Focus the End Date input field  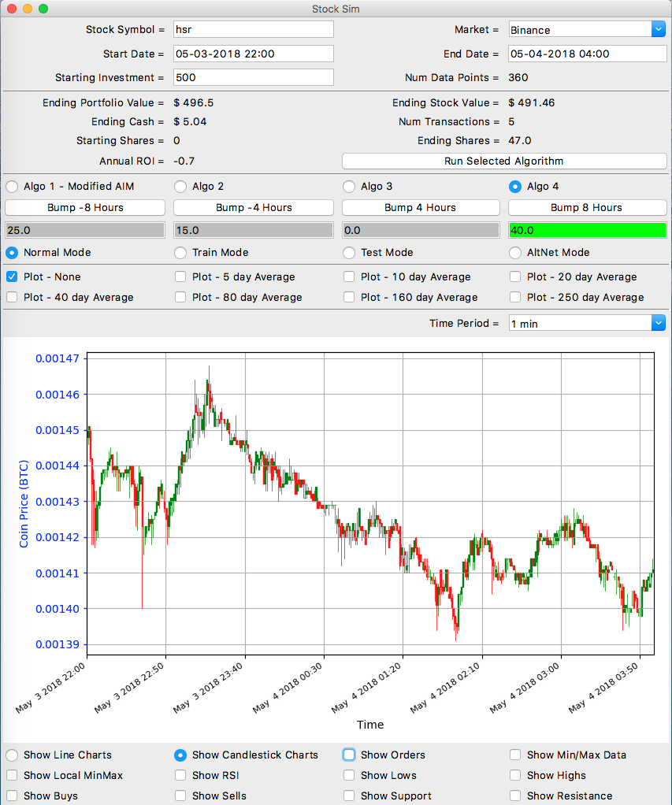(587, 54)
